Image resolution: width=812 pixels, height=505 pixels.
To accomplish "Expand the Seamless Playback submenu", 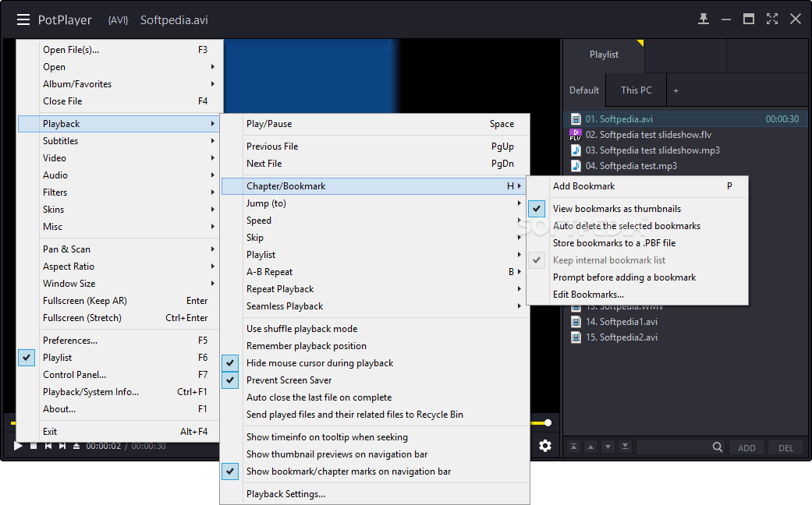I will 375,305.
